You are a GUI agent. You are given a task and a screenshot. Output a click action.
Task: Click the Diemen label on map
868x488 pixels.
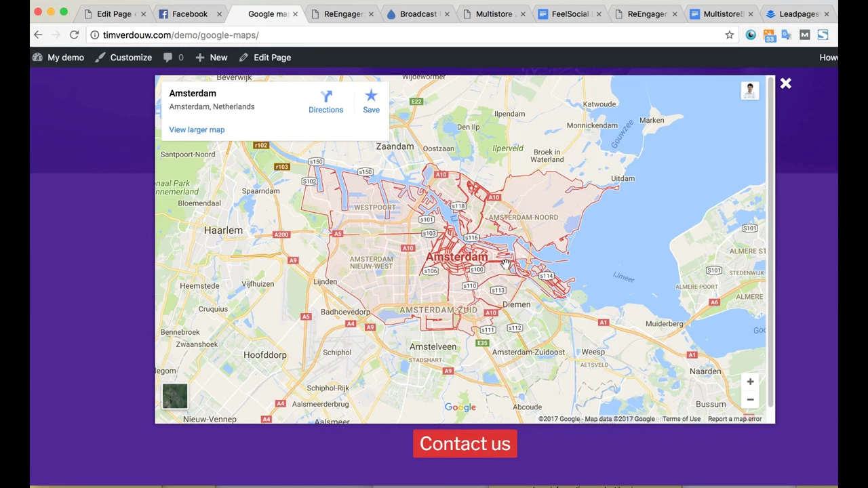coord(517,304)
